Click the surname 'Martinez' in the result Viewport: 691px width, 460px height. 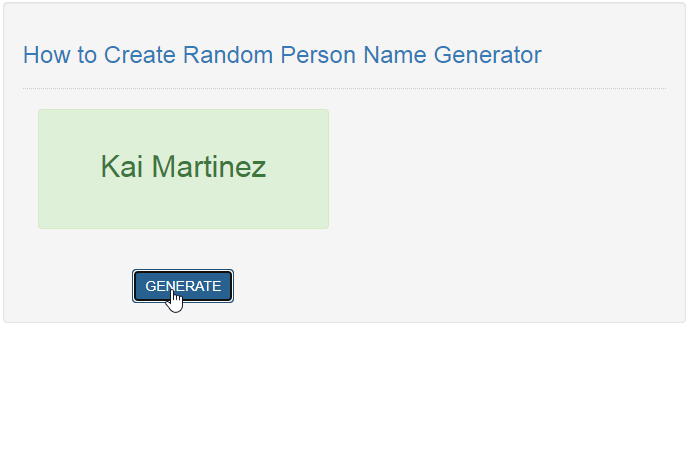click(x=209, y=167)
